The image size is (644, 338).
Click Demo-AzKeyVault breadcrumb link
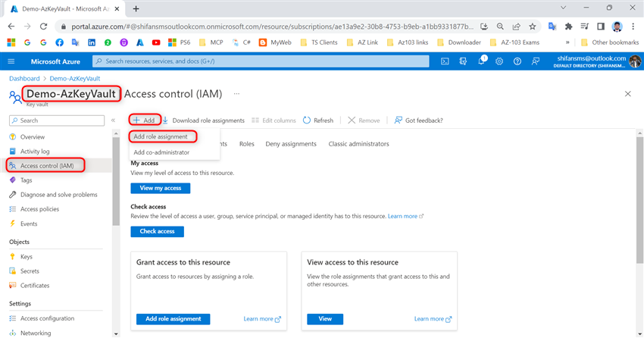click(x=75, y=79)
